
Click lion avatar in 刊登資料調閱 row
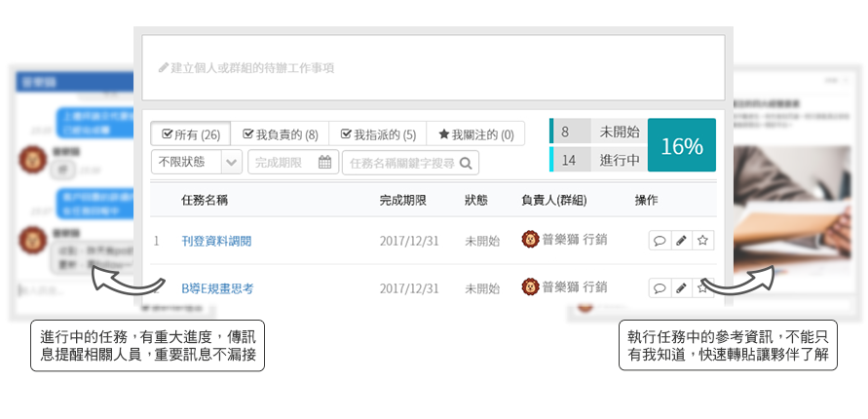pyautogui.click(x=530, y=239)
